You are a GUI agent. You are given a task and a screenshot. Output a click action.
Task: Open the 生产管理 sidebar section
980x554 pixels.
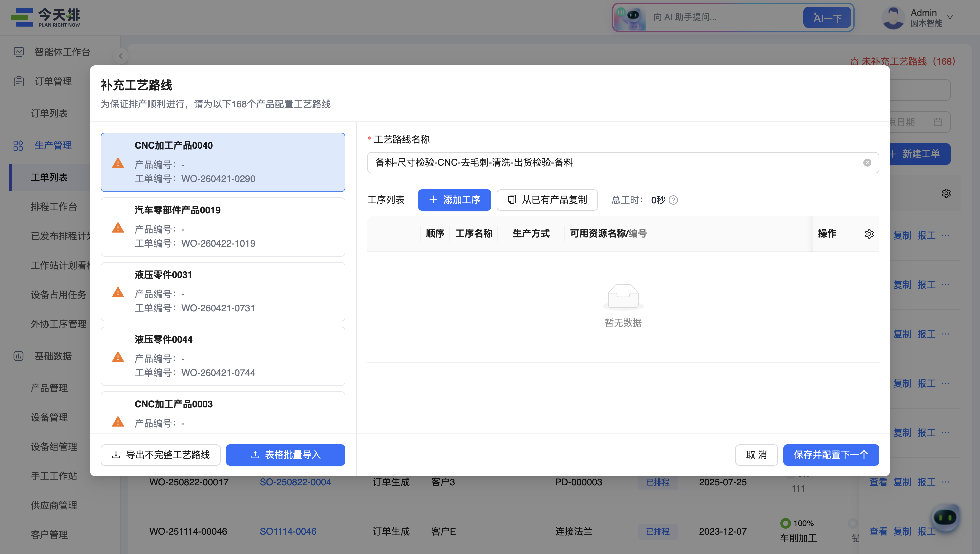coord(53,145)
